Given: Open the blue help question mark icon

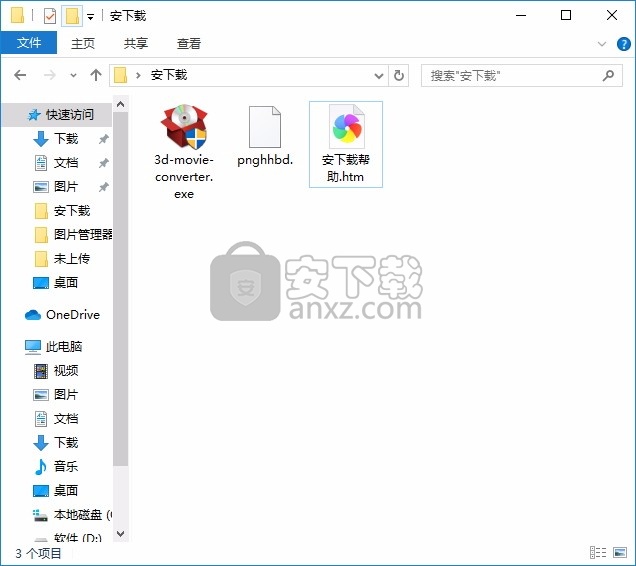Looking at the screenshot, I should click(x=623, y=43).
